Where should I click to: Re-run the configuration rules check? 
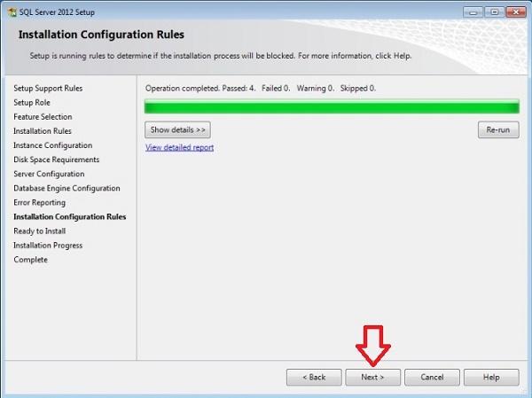coord(497,129)
